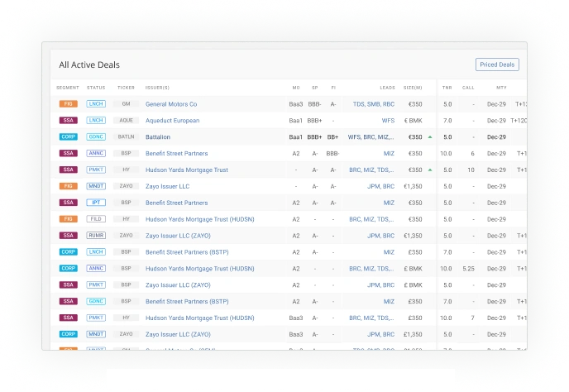Click ANNC status badge in Benefit Street Partners row with 6 call

96,153
